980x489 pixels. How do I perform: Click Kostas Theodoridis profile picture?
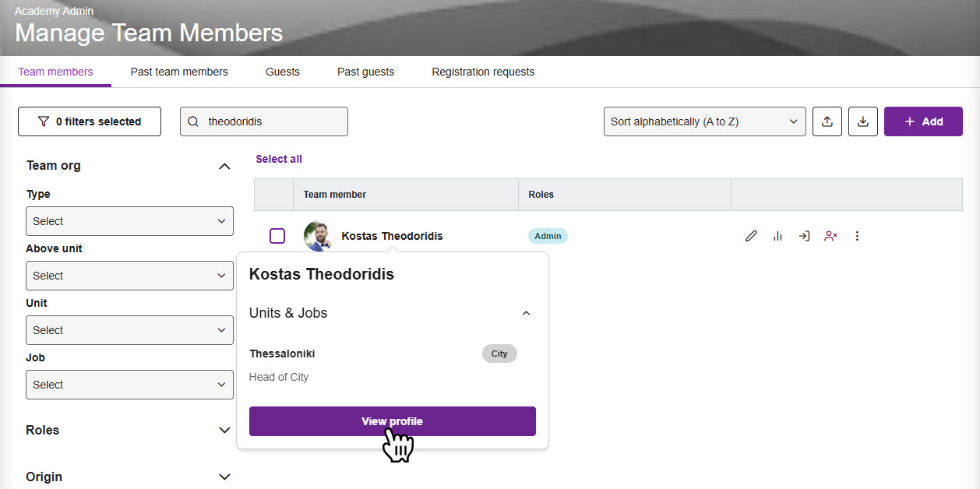pos(318,236)
